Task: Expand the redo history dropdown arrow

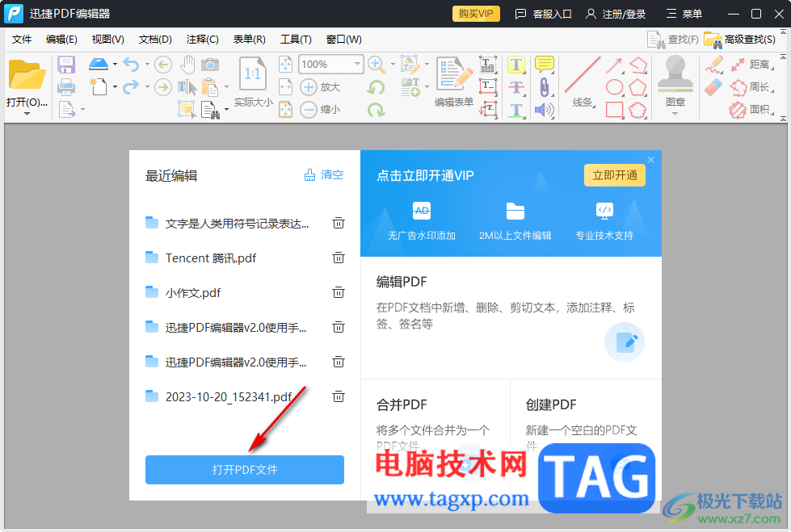Action: pos(147,86)
